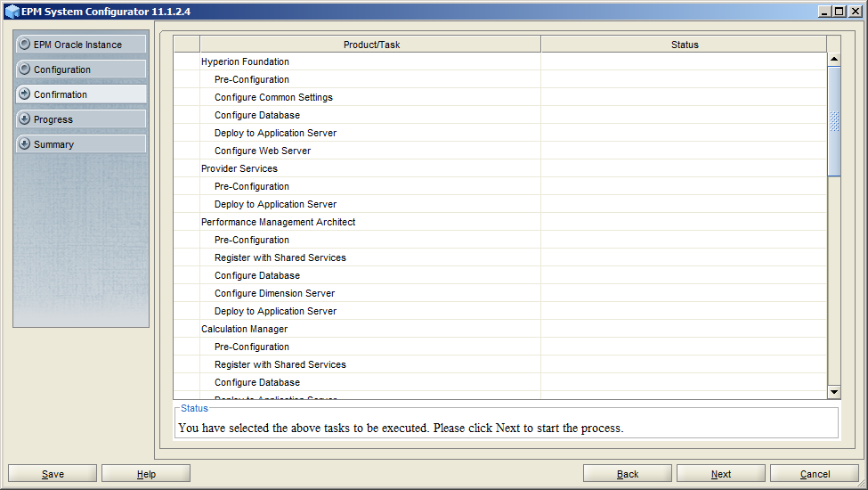This screenshot has width=868, height=490.
Task: Click the scrollbar down arrow
Action: (833, 391)
